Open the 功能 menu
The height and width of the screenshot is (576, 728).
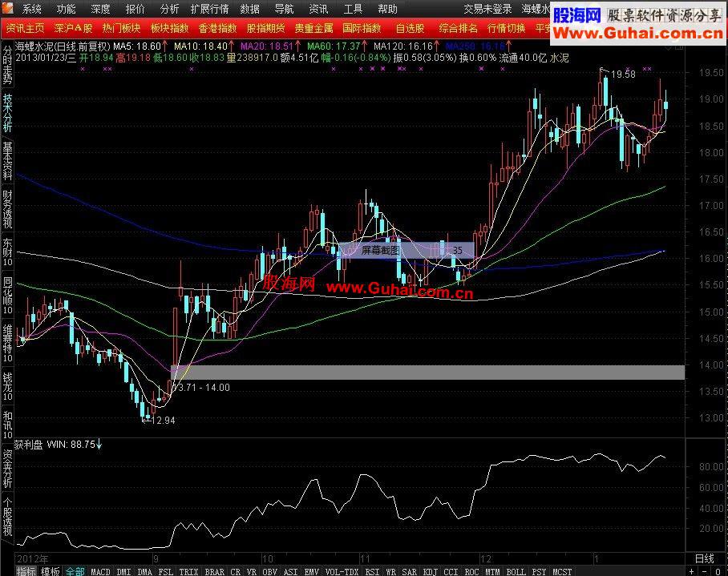[66, 9]
